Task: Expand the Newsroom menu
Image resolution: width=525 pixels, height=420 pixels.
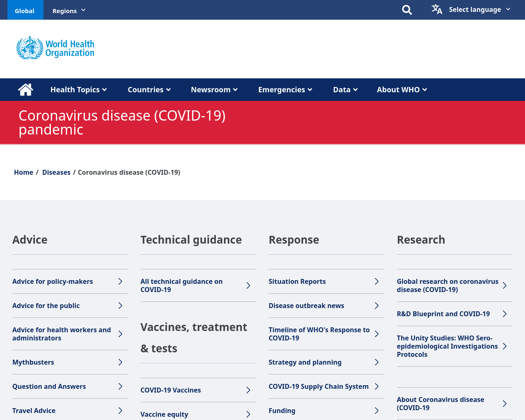Action: (x=214, y=89)
